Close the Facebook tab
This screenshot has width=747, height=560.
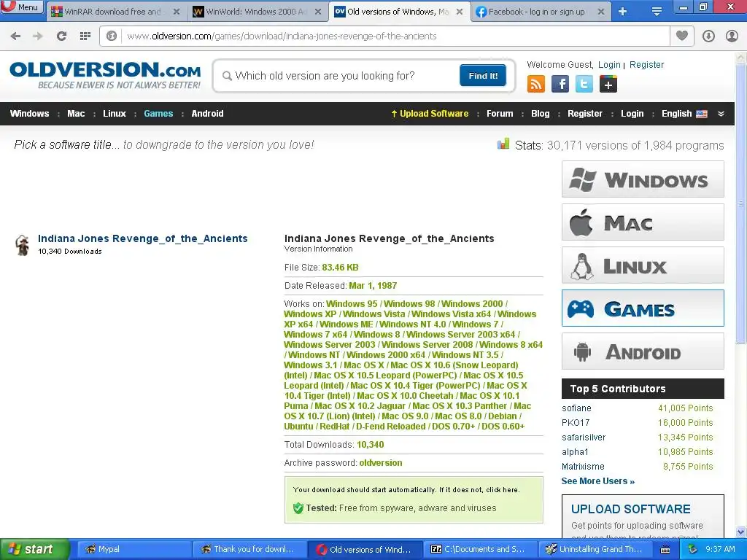[601, 12]
